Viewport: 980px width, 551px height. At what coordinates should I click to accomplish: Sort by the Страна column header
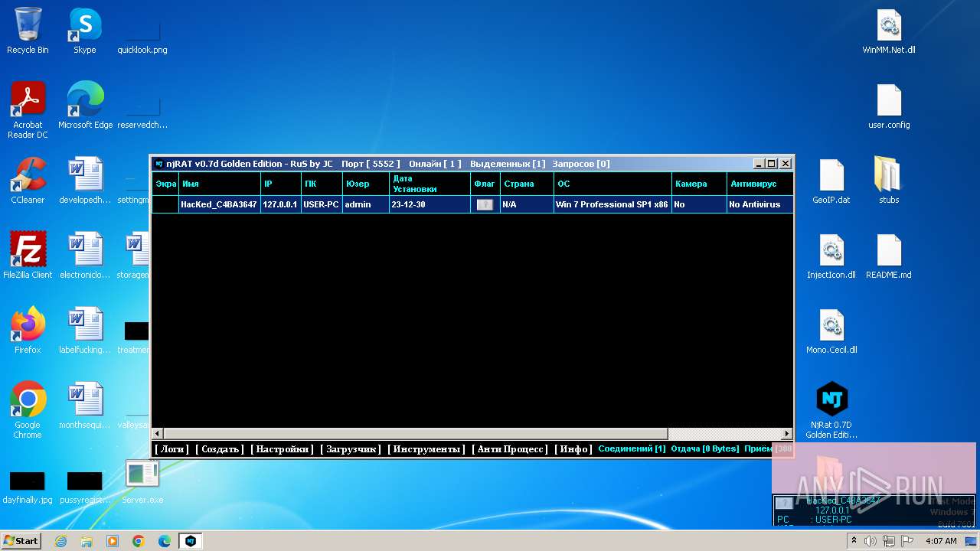[x=527, y=184]
